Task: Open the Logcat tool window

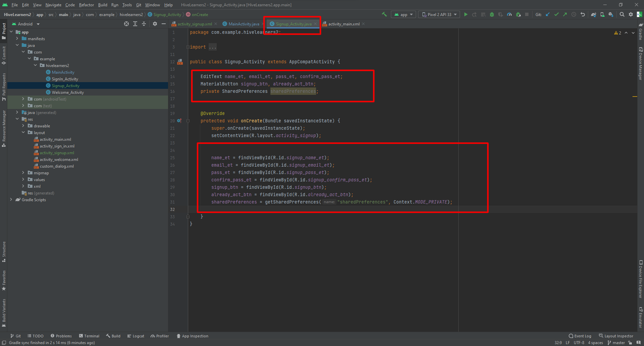Action: [135, 336]
